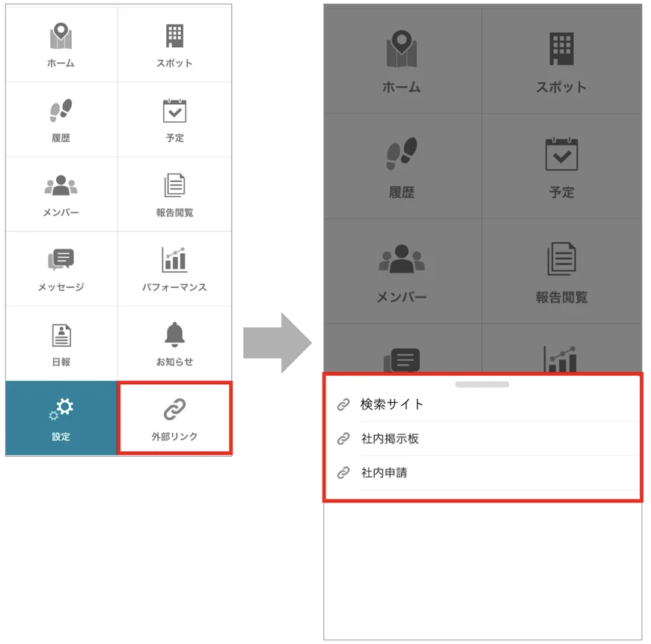This screenshot has height=644, width=651.
Task: Tap dimmed 履歴 footprints icon in right screen
Action: (402, 154)
